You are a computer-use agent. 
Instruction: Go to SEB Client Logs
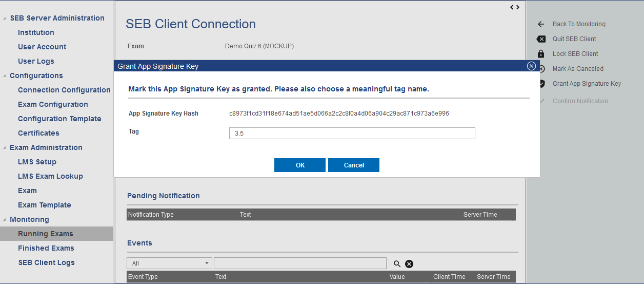46,262
